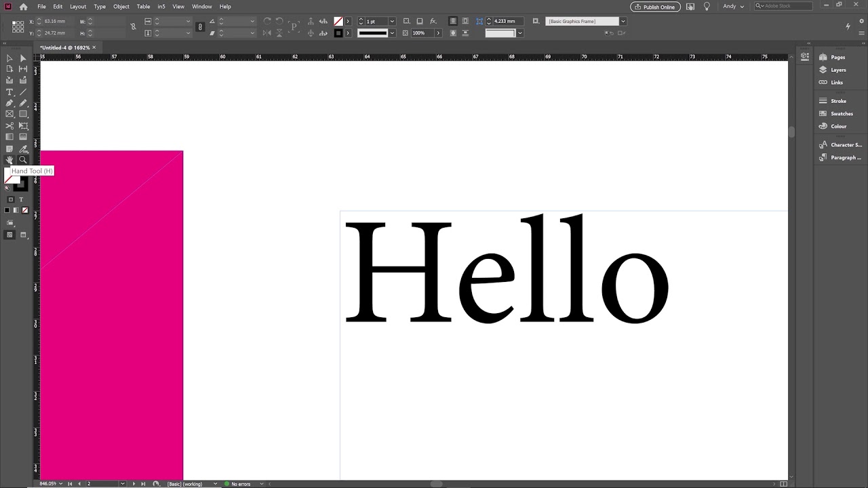Open the CC Libraries panel icon
Screen dimensions: 868x488
pyautogui.click(x=805, y=57)
